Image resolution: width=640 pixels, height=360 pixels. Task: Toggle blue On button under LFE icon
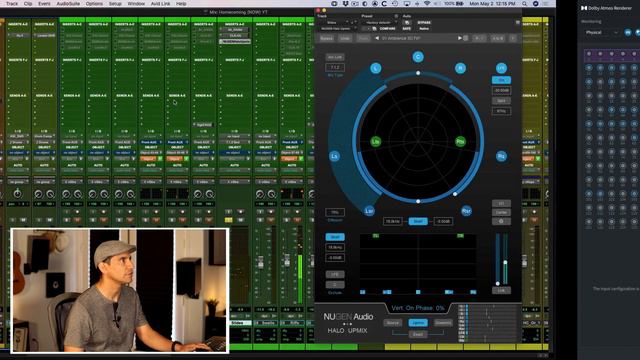coord(501,80)
